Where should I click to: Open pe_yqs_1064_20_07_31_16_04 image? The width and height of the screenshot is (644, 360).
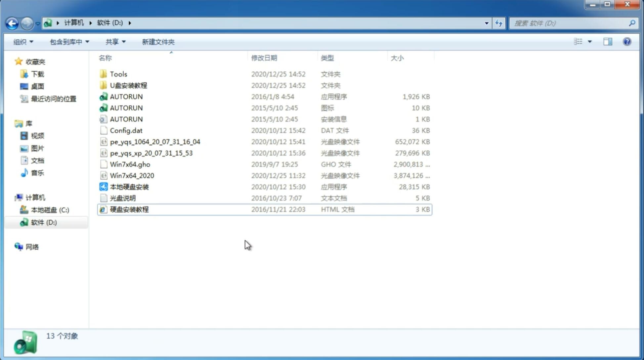tap(154, 142)
